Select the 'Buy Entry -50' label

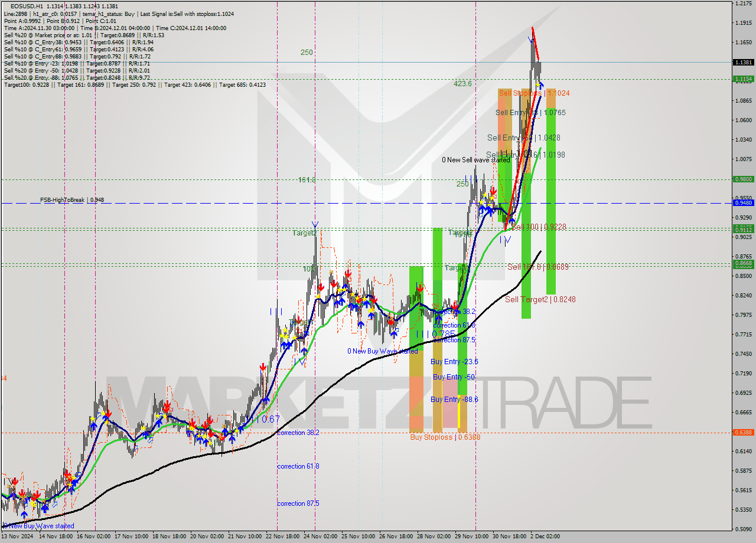click(454, 377)
